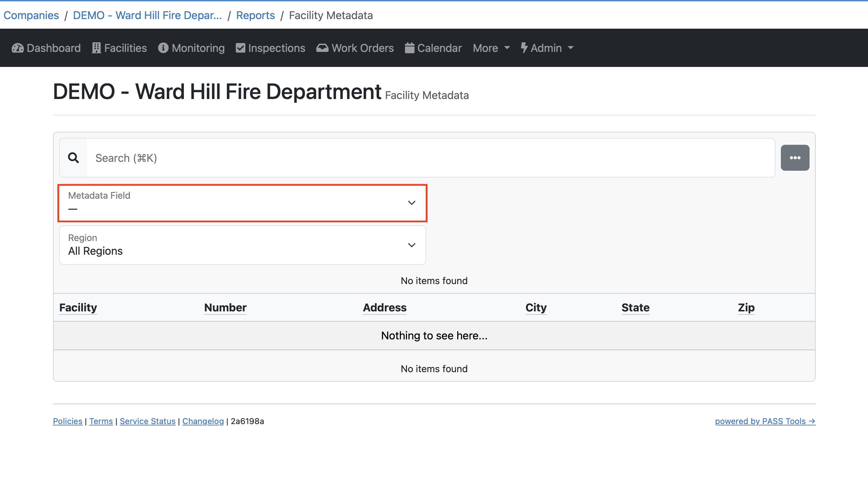Sort by Zip column header
The image size is (868, 491).
[746, 308]
